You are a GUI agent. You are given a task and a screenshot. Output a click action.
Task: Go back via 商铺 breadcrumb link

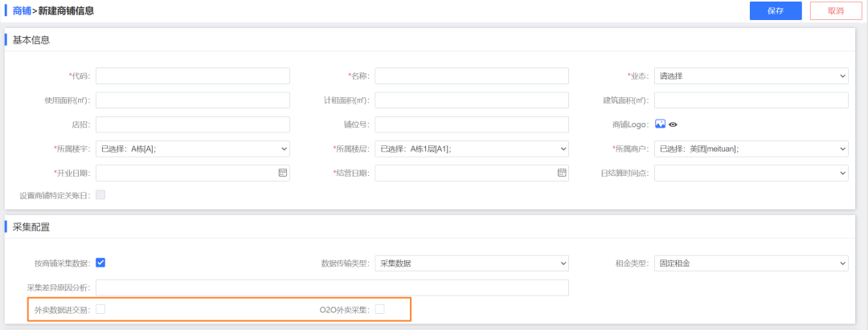pos(23,10)
